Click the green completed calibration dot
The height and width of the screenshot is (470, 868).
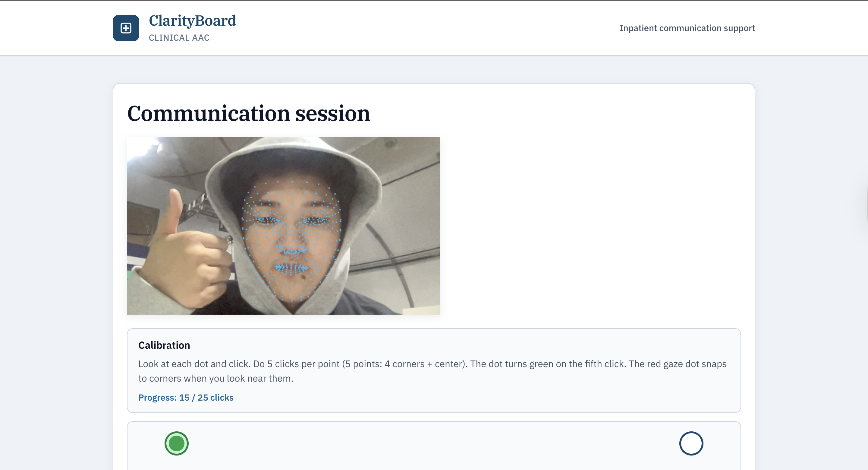[176, 443]
